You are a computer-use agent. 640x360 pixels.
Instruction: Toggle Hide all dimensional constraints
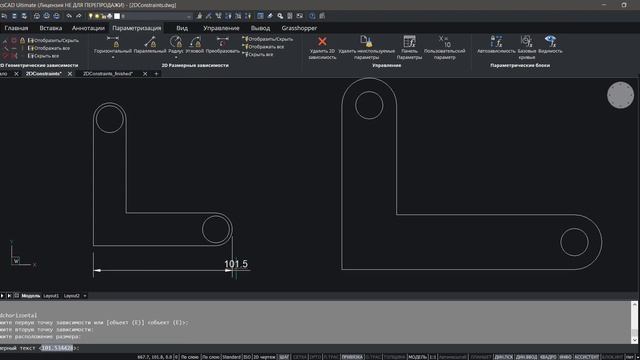(x=258, y=54)
